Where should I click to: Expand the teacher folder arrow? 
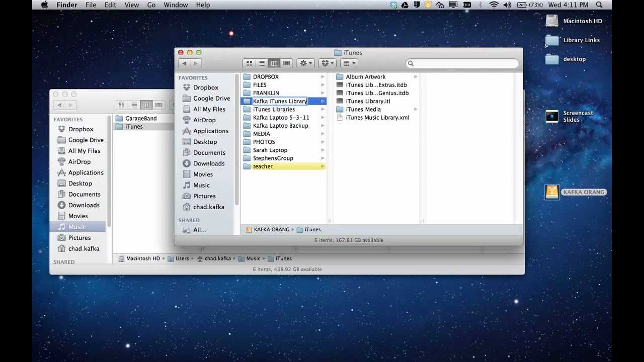coord(323,166)
